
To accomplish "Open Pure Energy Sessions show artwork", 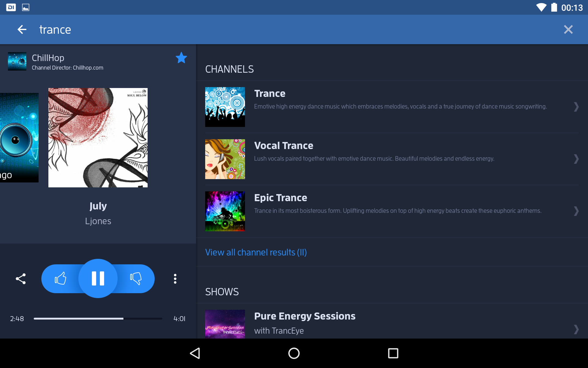I will click(x=225, y=324).
